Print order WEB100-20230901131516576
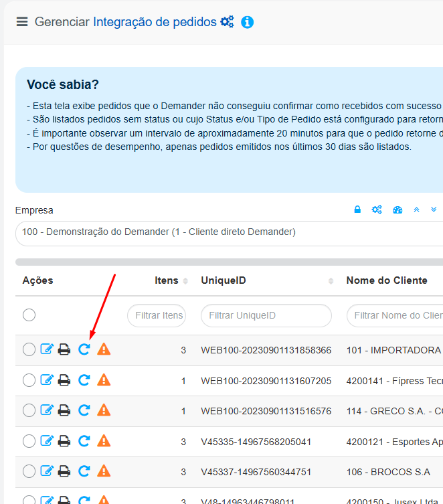This screenshot has height=504, width=443. click(x=64, y=410)
